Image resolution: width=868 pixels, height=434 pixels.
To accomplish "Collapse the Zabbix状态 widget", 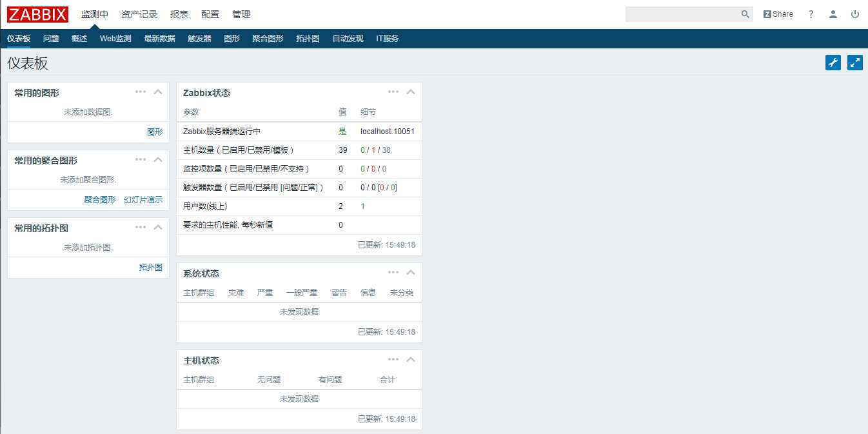I will click(x=411, y=92).
